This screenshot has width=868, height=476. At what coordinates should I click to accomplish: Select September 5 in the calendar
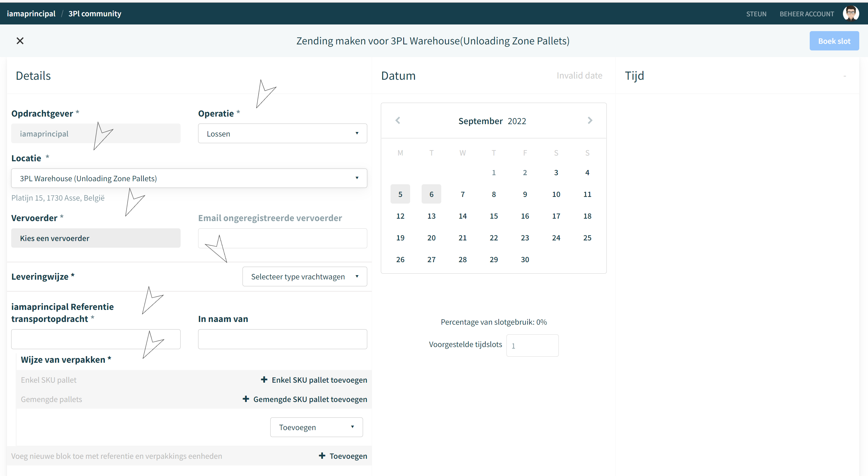pos(400,194)
